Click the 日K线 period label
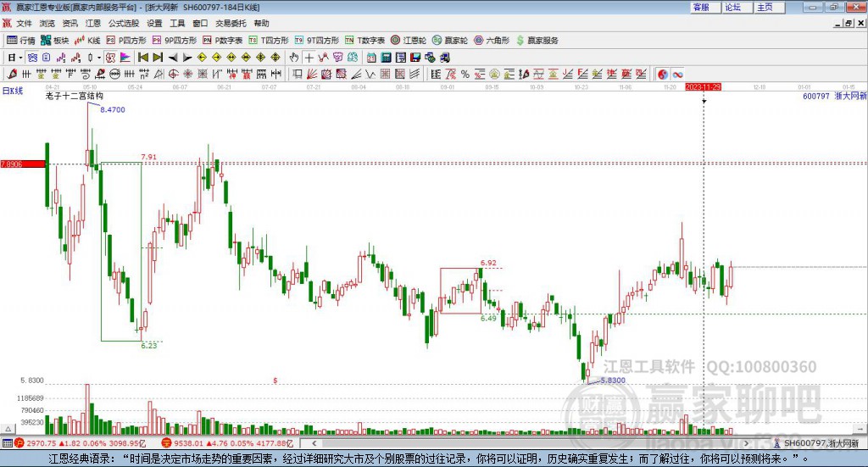 [13, 91]
